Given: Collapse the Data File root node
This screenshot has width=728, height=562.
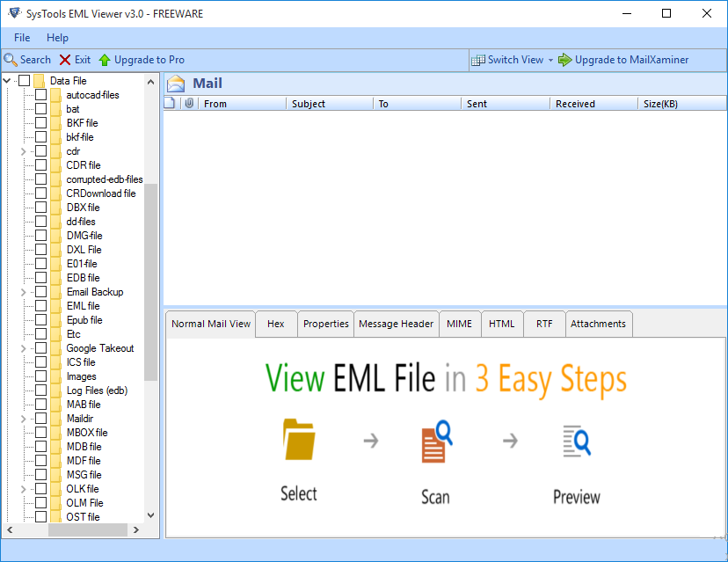Looking at the screenshot, I should click(x=7, y=81).
